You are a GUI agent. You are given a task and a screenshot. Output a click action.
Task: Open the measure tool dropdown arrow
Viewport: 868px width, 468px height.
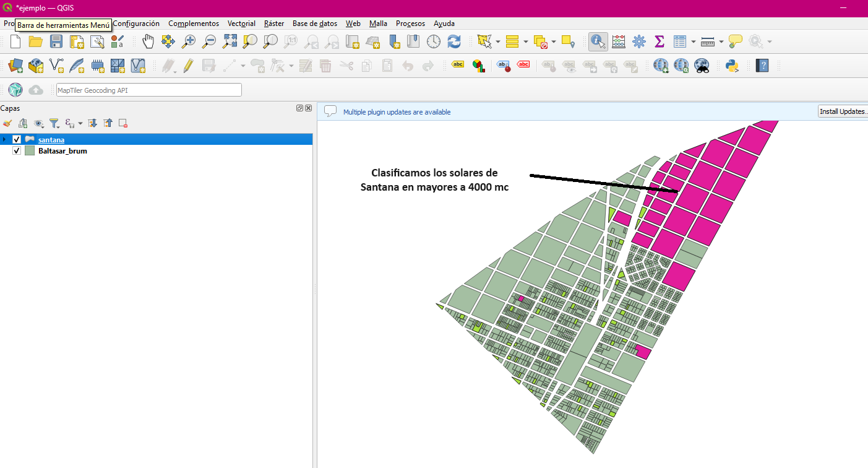coord(721,42)
